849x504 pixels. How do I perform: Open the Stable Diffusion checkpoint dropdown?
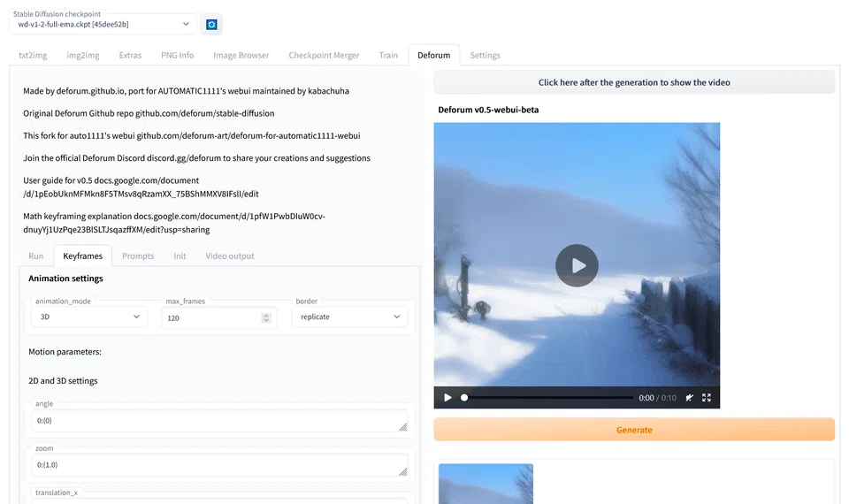pos(103,25)
